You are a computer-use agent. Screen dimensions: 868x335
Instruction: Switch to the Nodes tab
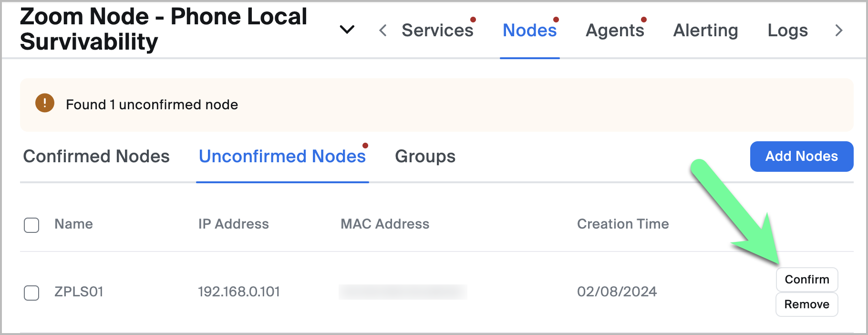(x=529, y=31)
